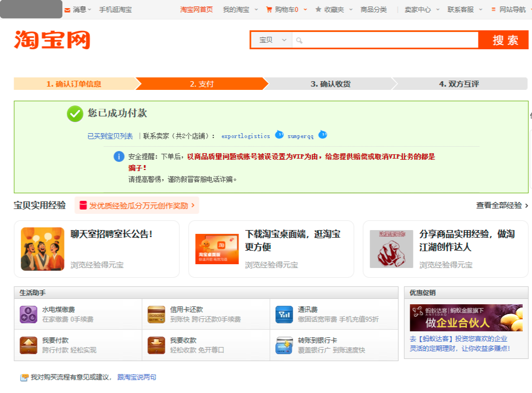
Task: Click the Wangwang chat icon beside exportlogistics
Action: [x=279, y=135]
